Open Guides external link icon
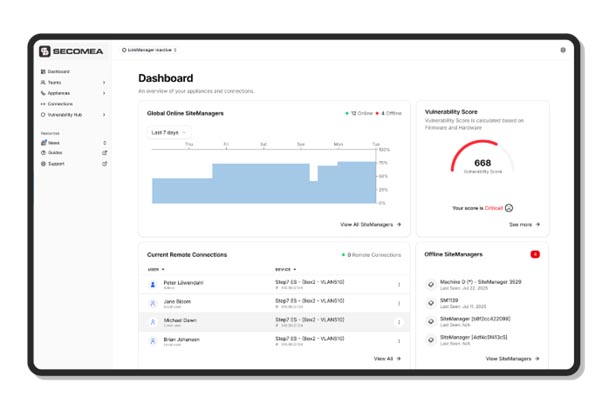Viewport: 602px width, 417px height. coord(104,153)
